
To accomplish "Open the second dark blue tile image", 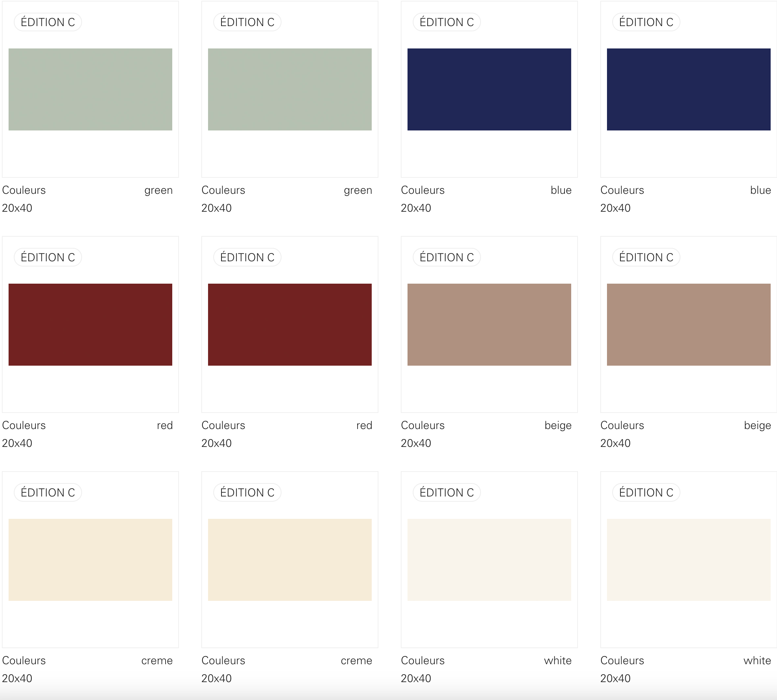I will 689,89.
